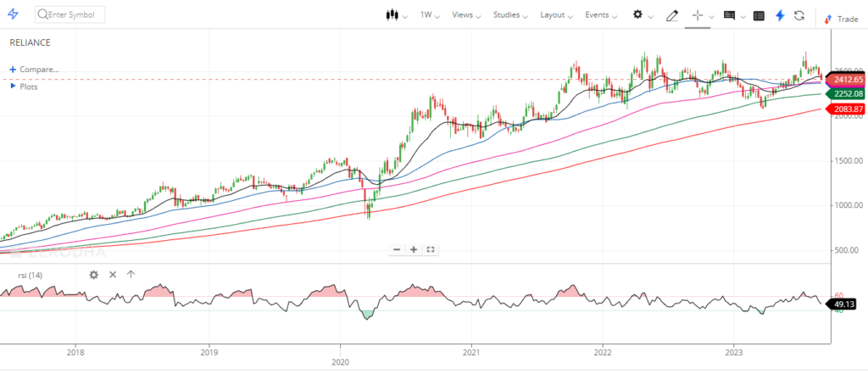Image resolution: width=868 pixels, height=374 pixels.
Task: Open the Events menu
Action: tap(601, 15)
